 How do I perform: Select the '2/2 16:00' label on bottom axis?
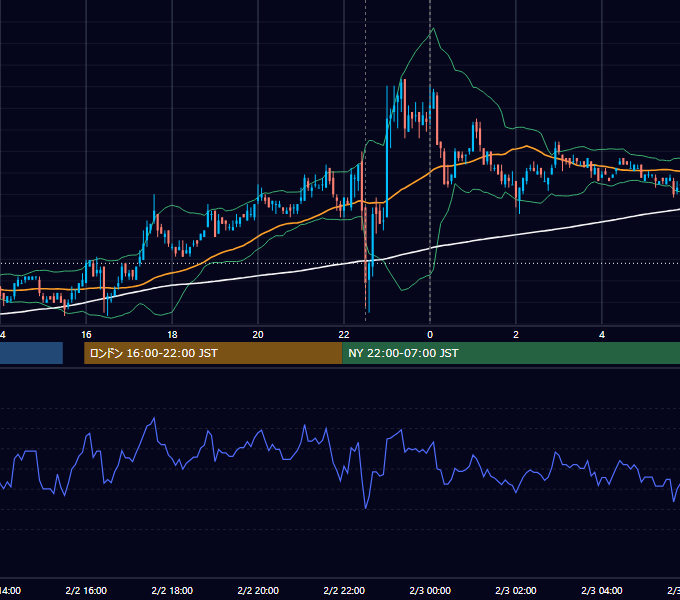tap(86, 590)
